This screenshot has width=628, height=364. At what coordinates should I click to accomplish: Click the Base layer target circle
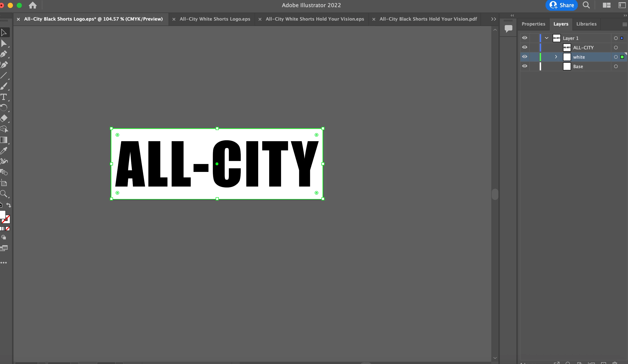616,67
